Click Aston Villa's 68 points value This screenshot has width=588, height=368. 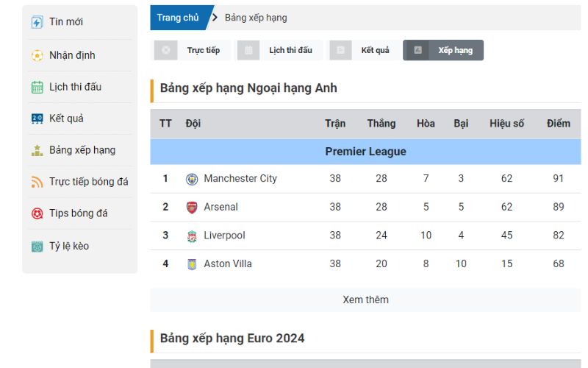(x=559, y=264)
